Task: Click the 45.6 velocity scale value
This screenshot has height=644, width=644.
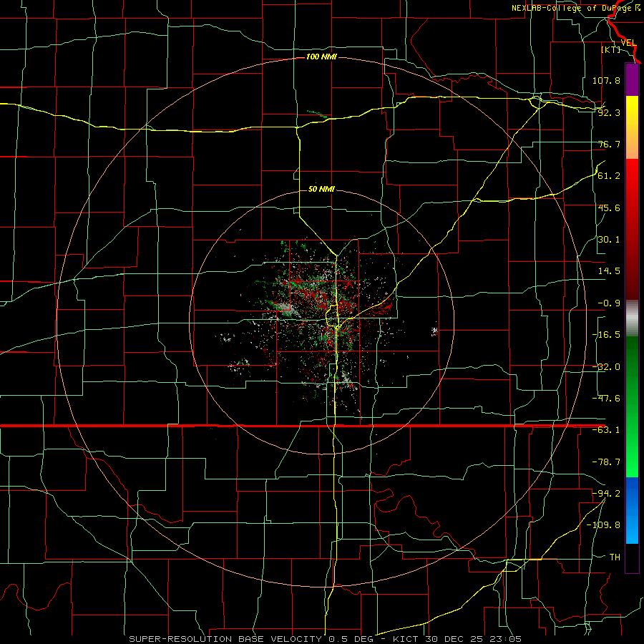Action: pyautogui.click(x=609, y=208)
